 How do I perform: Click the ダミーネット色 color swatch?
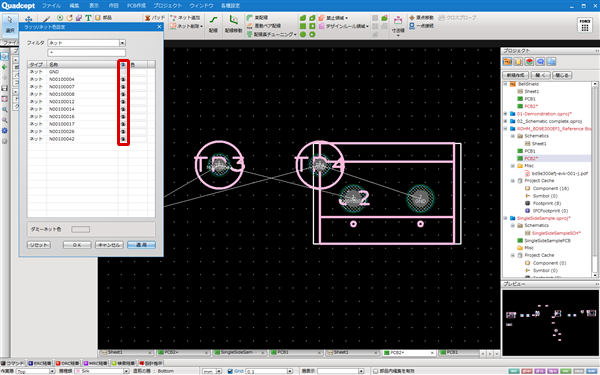[x=80, y=229]
